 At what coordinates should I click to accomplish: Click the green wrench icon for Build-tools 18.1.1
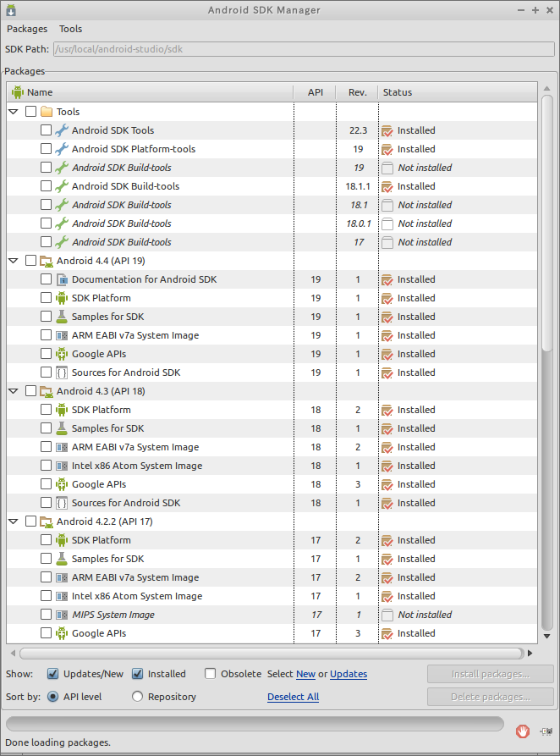coord(62,186)
